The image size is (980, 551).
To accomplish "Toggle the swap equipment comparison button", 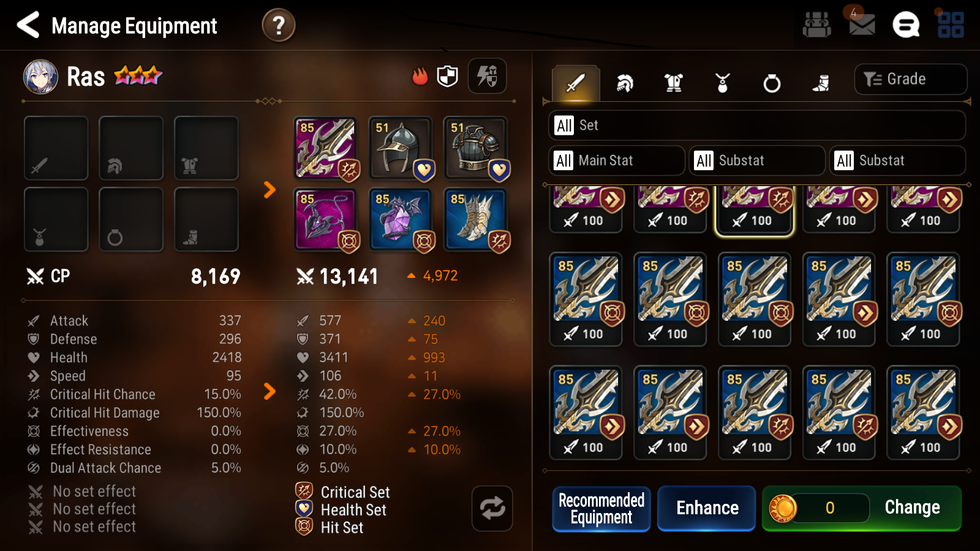I will pos(492,508).
